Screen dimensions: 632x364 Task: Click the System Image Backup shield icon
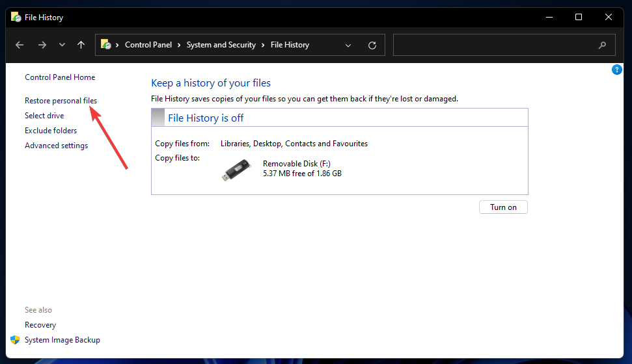pos(15,340)
